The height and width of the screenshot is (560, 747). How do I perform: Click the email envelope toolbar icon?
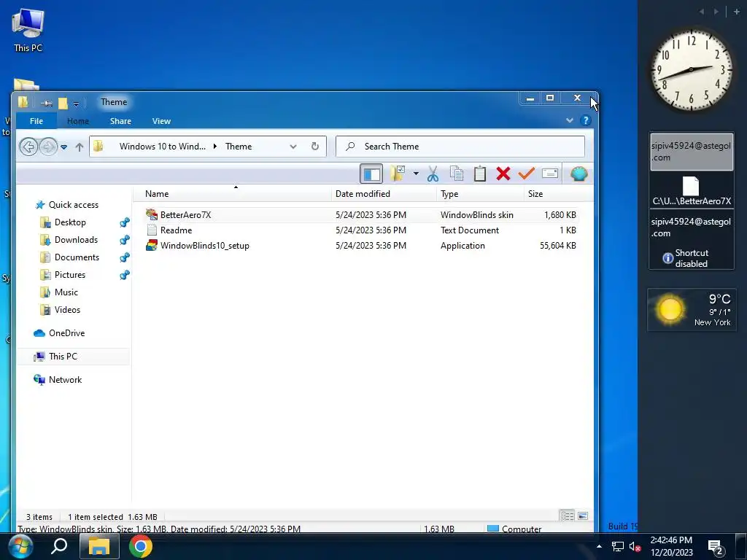pyautogui.click(x=550, y=174)
